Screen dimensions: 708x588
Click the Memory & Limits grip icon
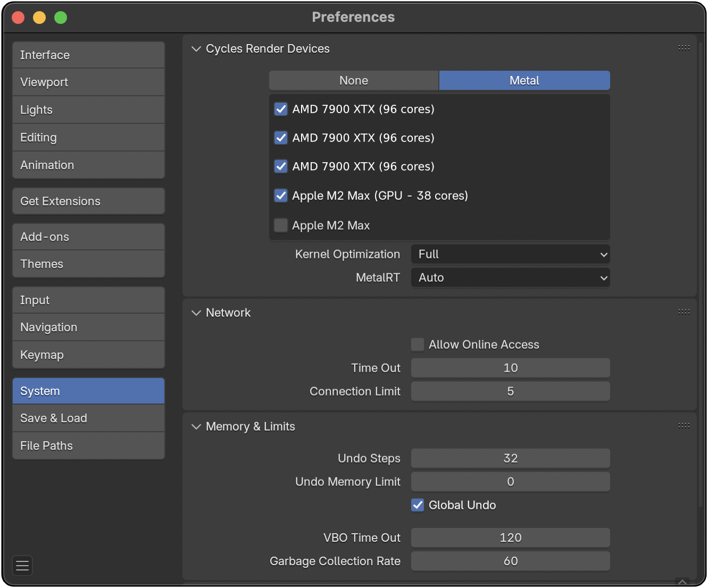pos(684,426)
